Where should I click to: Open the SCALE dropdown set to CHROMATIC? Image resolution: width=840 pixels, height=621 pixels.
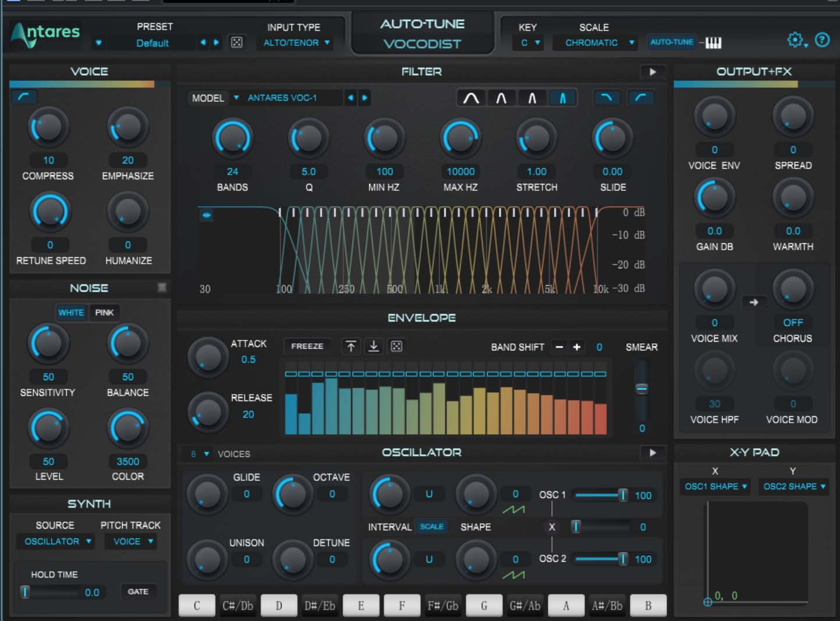tap(595, 42)
